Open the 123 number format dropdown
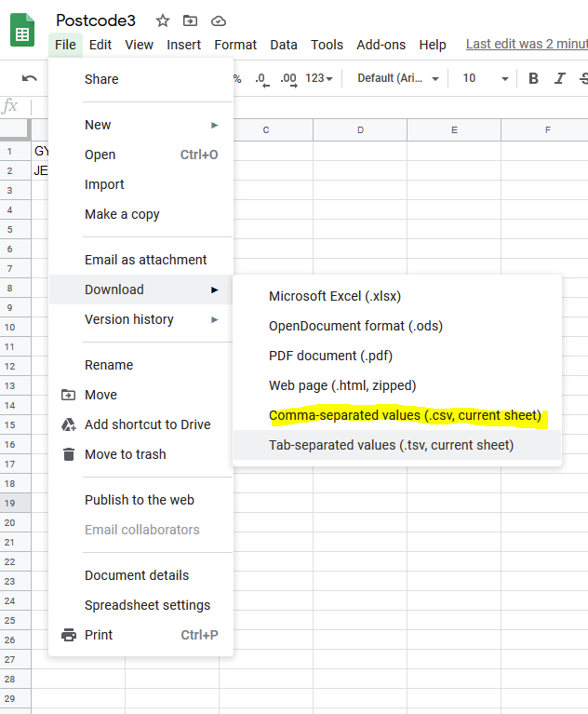Image resolution: width=588 pixels, height=714 pixels. pos(319,78)
